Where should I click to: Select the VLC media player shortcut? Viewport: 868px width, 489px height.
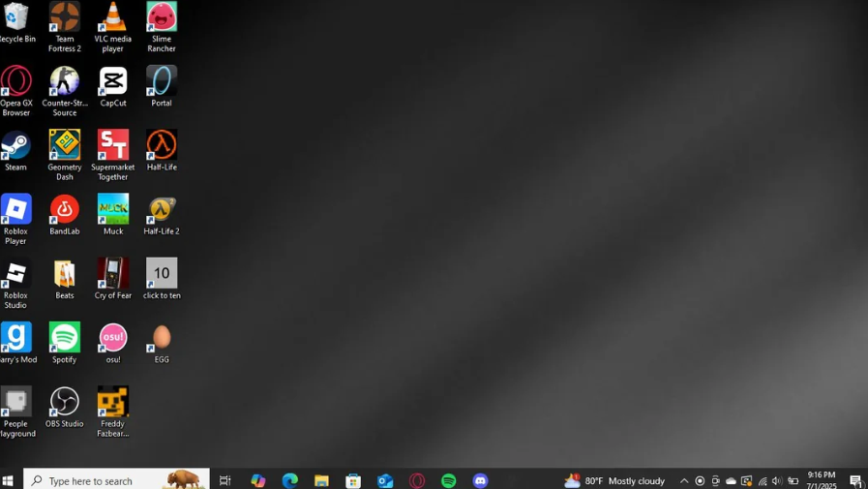113,26
